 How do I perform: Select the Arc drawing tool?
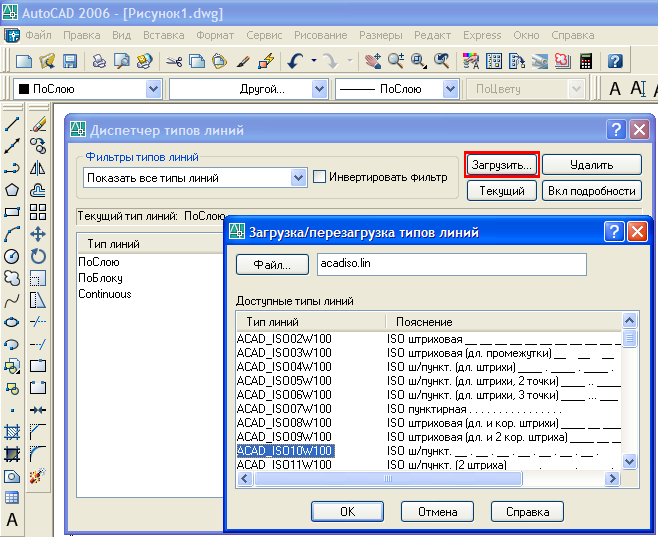click(12, 234)
